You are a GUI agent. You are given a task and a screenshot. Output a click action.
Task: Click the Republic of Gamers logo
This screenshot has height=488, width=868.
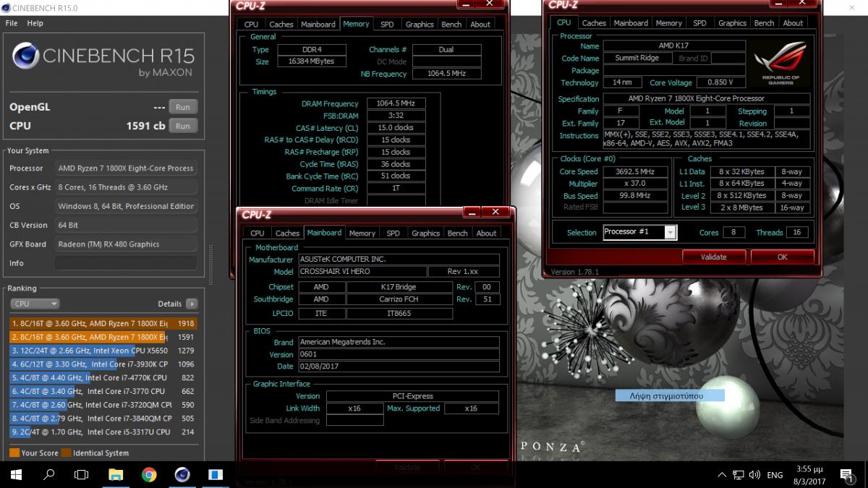[780, 63]
